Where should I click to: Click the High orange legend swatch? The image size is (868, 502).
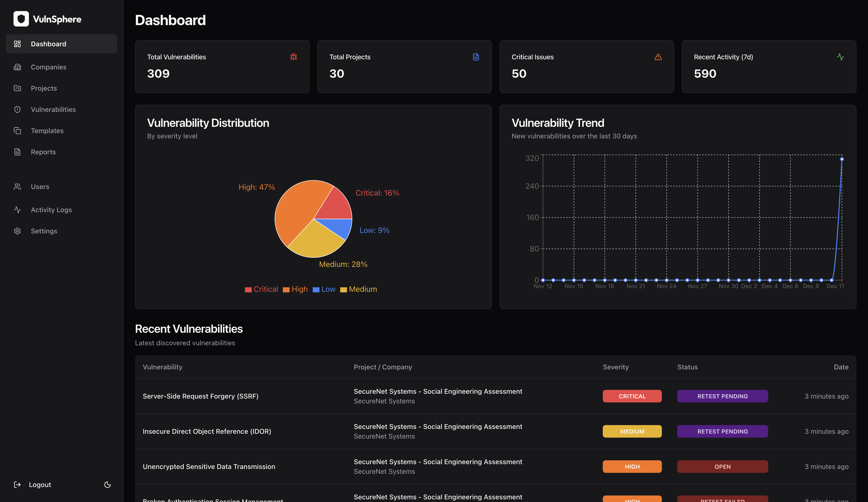tap(286, 290)
